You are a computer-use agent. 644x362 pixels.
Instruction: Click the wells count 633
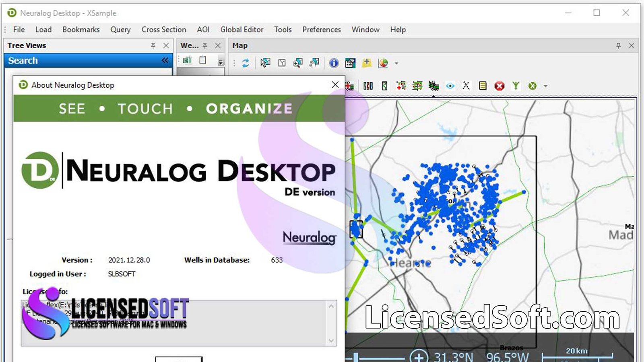tap(277, 260)
